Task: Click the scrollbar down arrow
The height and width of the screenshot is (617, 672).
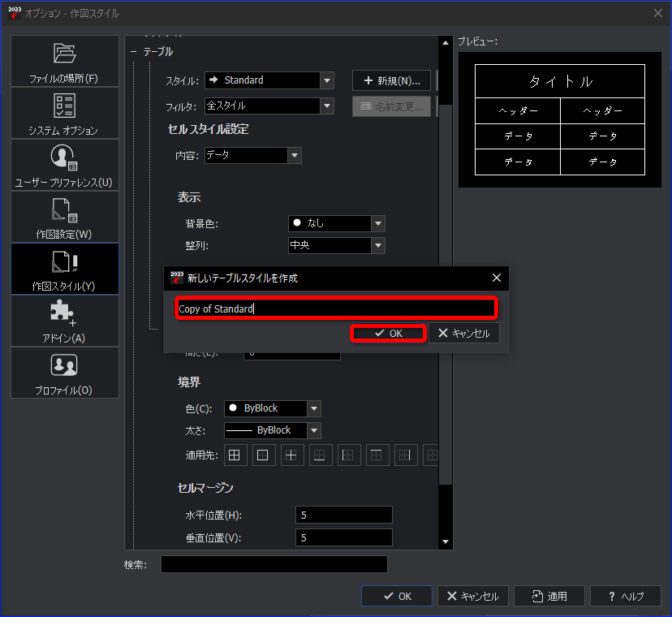Action: click(x=446, y=542)
